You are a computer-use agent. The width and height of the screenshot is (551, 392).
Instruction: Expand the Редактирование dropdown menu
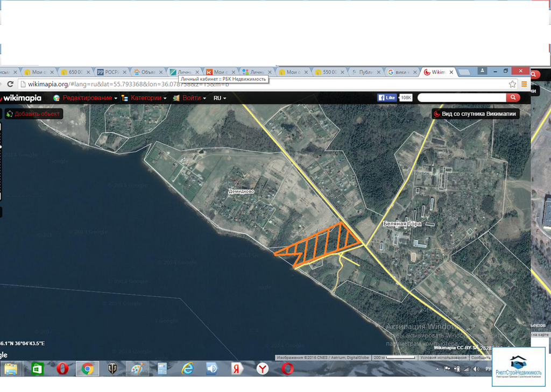[86, 98]
